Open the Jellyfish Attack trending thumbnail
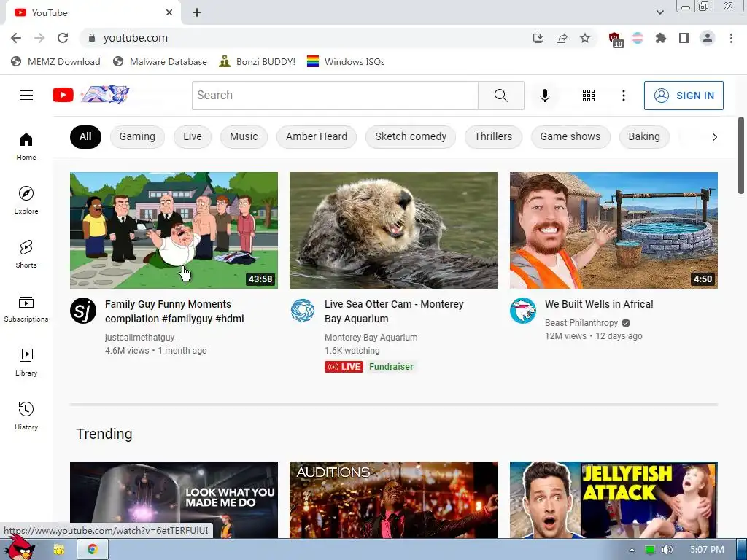This screenshot has width=747, height=560. point(614,500)
